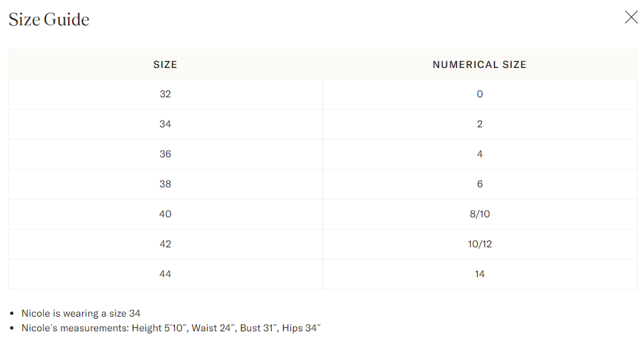Click size 42 cell
The height and width of the screenshot is (348, 644).
pos(166,244)
